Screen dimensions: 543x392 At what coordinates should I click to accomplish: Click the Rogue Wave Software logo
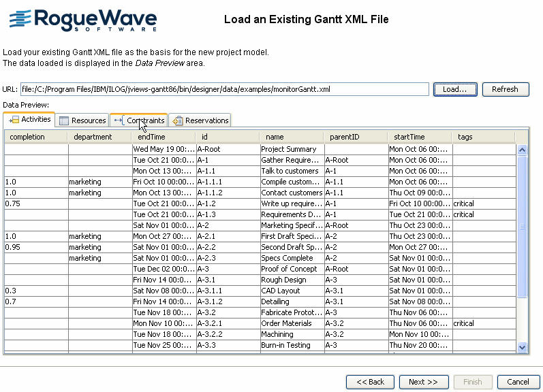82,21
